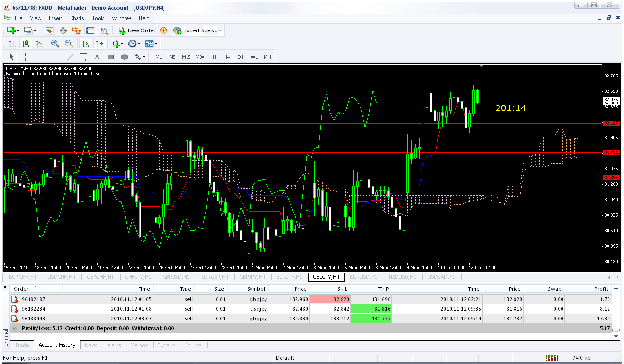Open the Periods clock dropdown

pyautogui.click(x=134, y=44)
